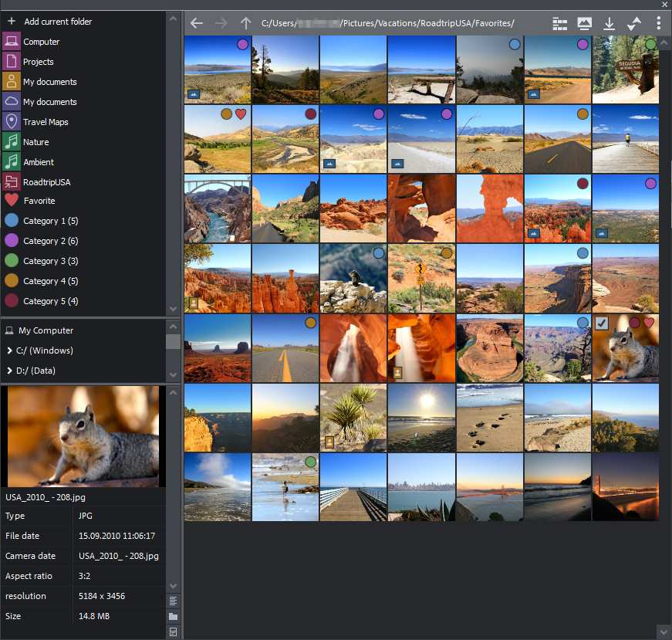Expand the C:/ (Windows) drive
This screenshot has height=640, width=672.
click(x=9, y=350)
